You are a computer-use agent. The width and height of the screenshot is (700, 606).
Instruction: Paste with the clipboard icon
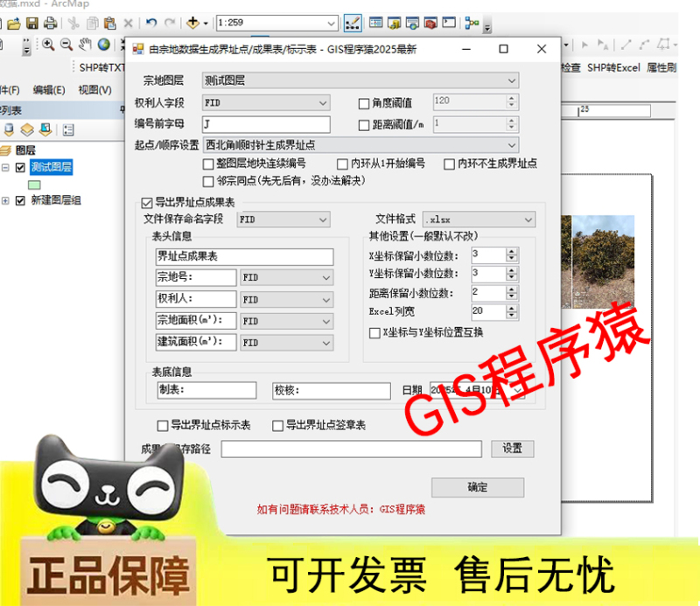tap(110, 24)
